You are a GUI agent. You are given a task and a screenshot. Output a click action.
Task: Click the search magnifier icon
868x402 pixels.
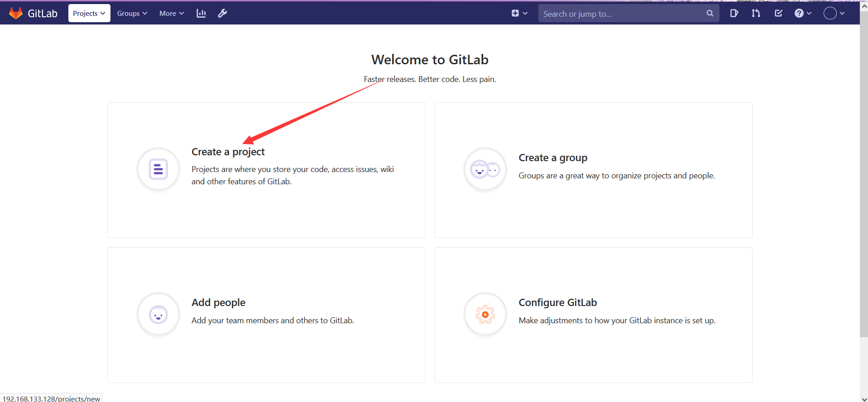[x=710, y=13]
